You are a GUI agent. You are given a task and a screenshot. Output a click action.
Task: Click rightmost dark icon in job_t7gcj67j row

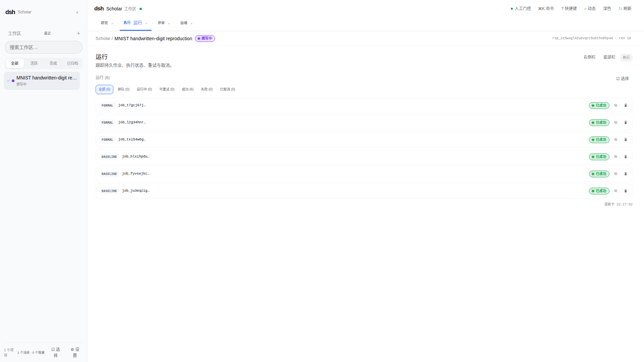click(626, 106)
